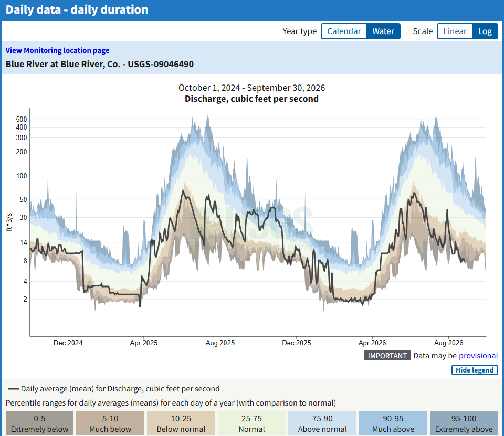Click the 14 y-axis tick label
The height and width of the screenshot is (436, 504).
24,242
